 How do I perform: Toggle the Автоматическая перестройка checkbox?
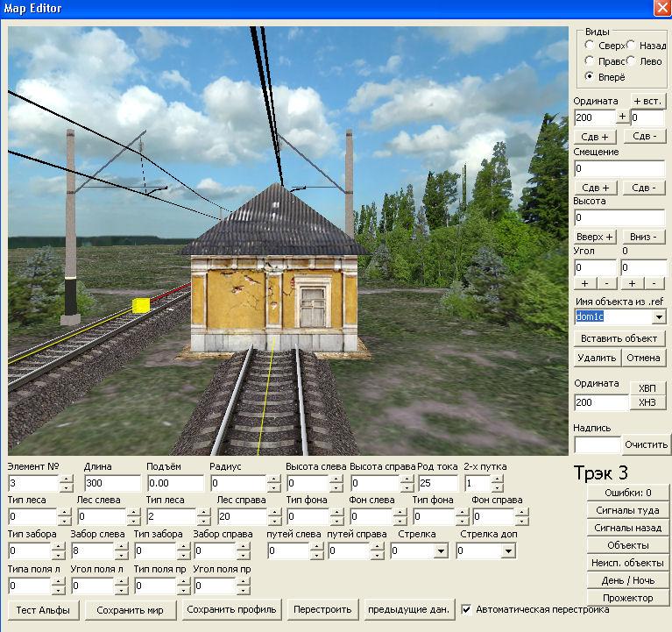coord(467,609)
